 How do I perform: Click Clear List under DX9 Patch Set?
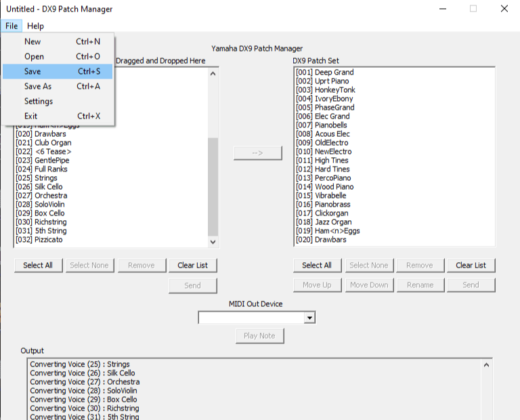click(471, 265)
